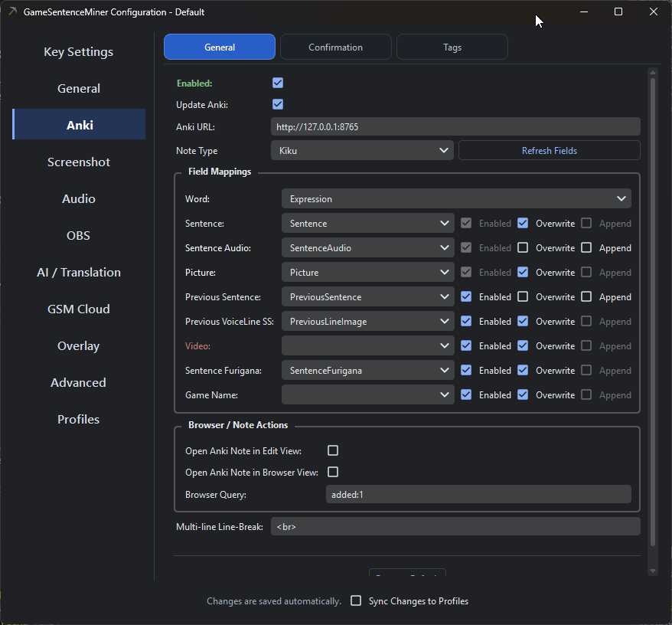
Task: Enable Open Anki Note in Edit View
Action: pos(333,450)
